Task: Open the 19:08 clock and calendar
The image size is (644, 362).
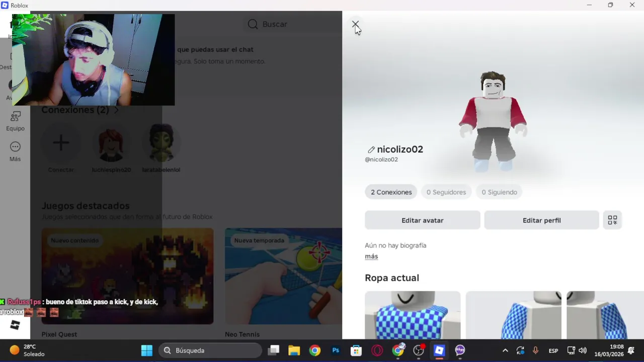Action: (x=609, y=350)
